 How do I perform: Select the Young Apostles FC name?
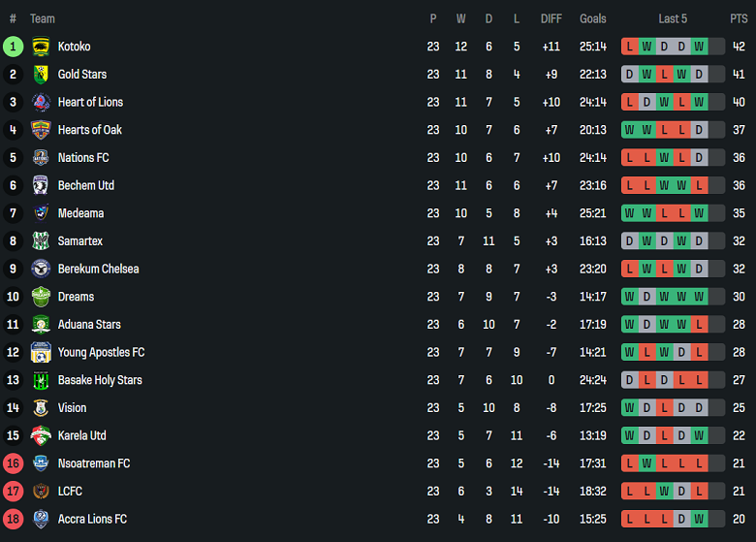(101, 352)
